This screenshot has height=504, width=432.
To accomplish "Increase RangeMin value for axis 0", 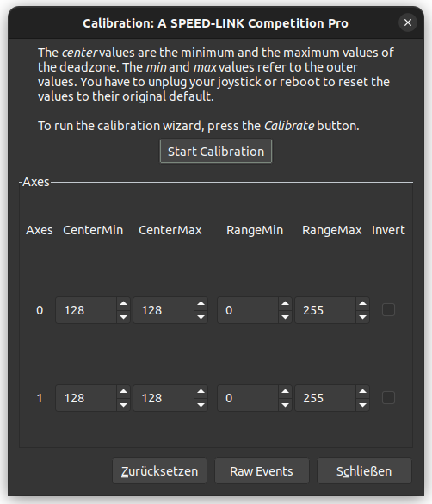I will tap(285, 304).
